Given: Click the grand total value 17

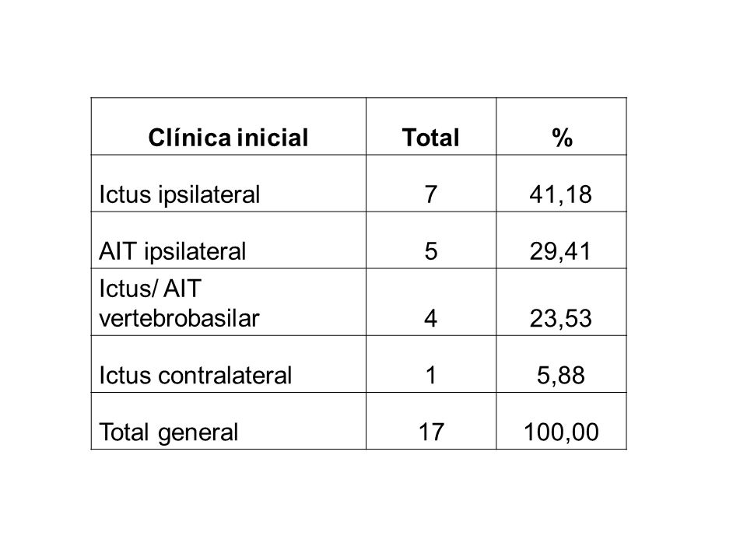Looking at the screenshot, I should (x=431, y=432).
